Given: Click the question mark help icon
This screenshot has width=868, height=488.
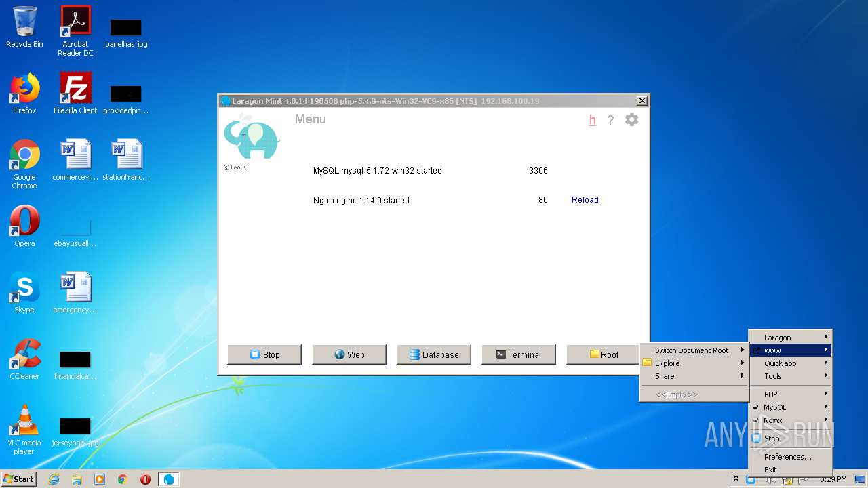Looking at the screenshot, I should (x=610, y=120).
